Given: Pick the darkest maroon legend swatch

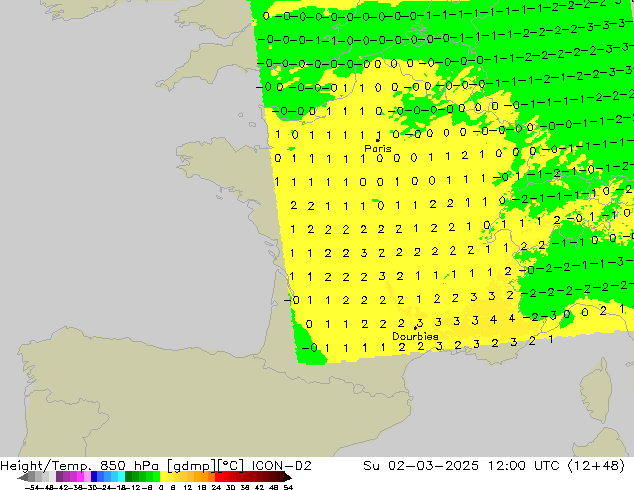Looking at the screenshot, I should (x=281, y=476).
